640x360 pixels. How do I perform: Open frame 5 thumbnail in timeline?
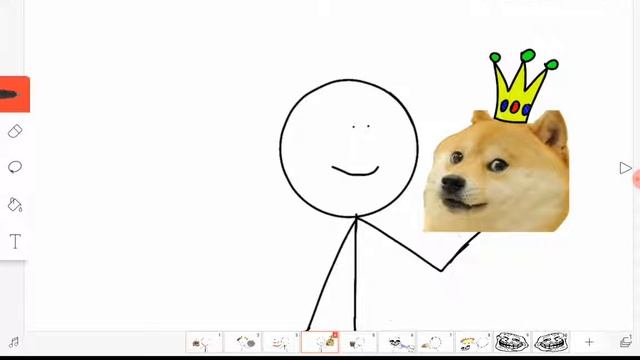click(x=358, y=342)
